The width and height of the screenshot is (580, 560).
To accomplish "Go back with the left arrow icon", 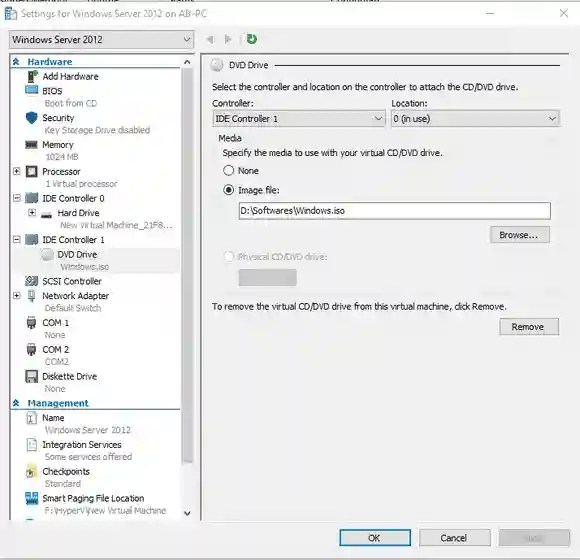I will (x=210, y=39).
